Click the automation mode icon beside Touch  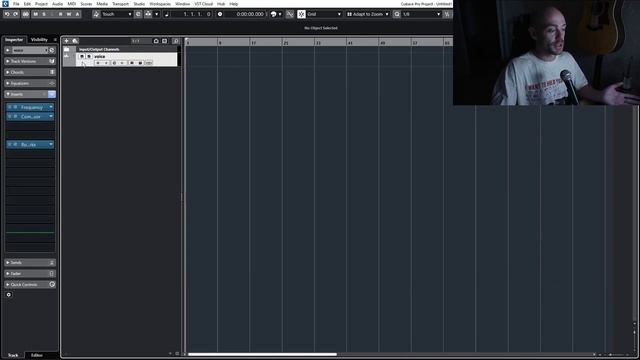96,14
